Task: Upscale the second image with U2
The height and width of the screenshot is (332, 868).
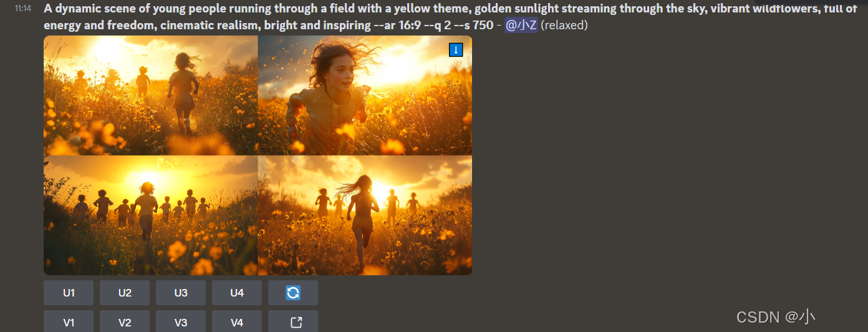Action: coord(125,293)
